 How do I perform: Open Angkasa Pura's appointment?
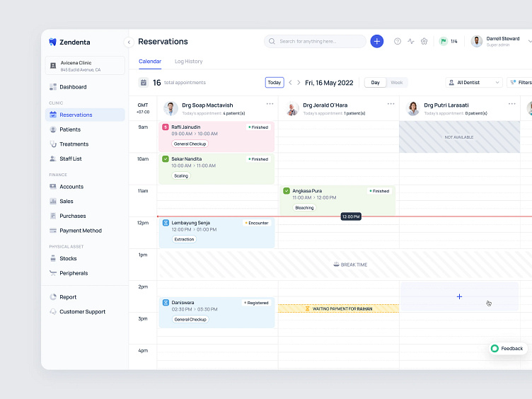pos(337,200)
